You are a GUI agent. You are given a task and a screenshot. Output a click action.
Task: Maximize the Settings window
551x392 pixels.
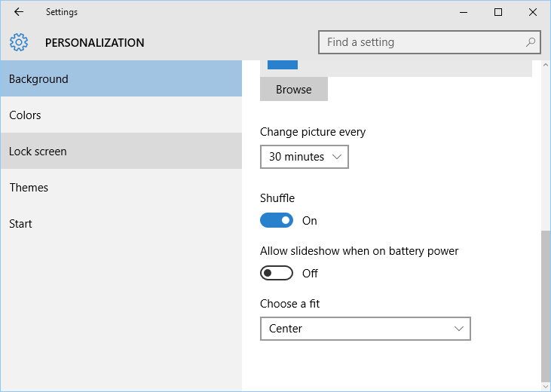coord(498,12)
